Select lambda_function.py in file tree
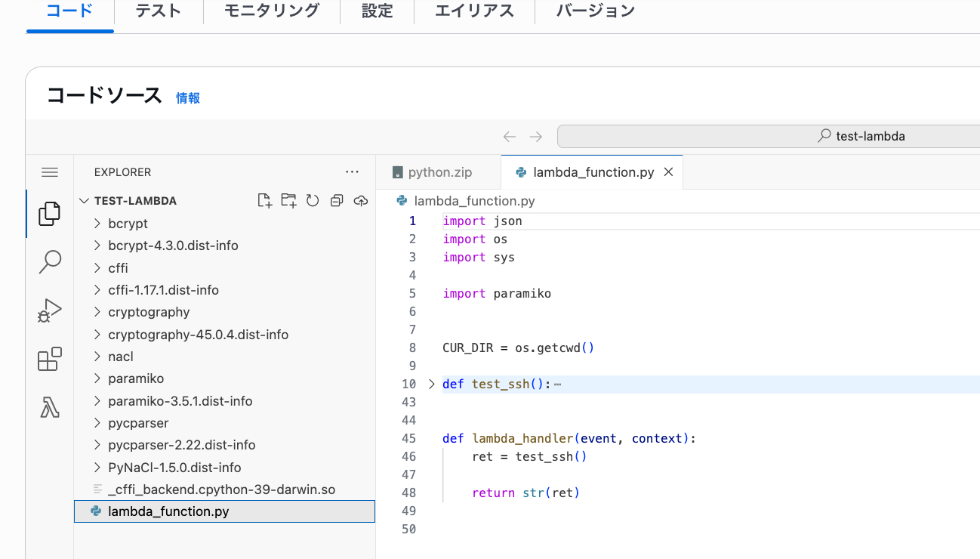This screenshot has height=559, width=980. coord(224,511)
